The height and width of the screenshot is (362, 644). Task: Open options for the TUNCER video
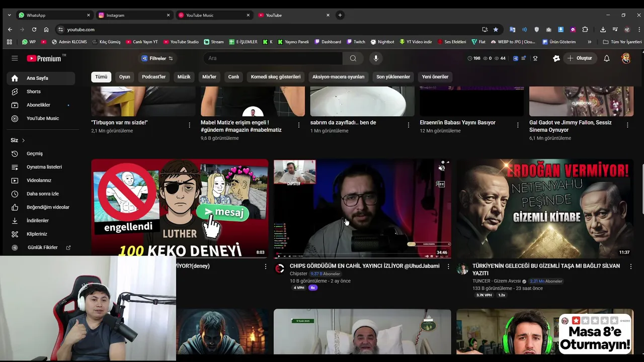click(631, 266)
